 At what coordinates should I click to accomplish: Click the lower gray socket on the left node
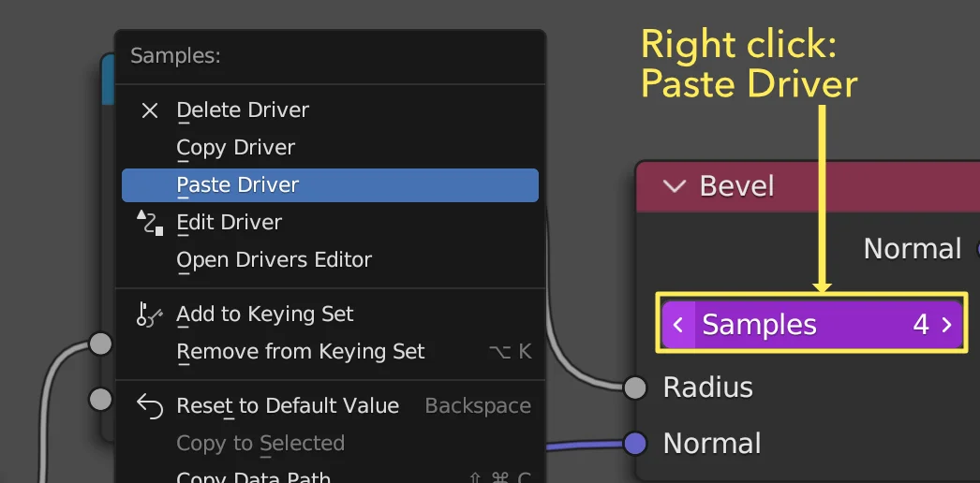tap(100, 399)
